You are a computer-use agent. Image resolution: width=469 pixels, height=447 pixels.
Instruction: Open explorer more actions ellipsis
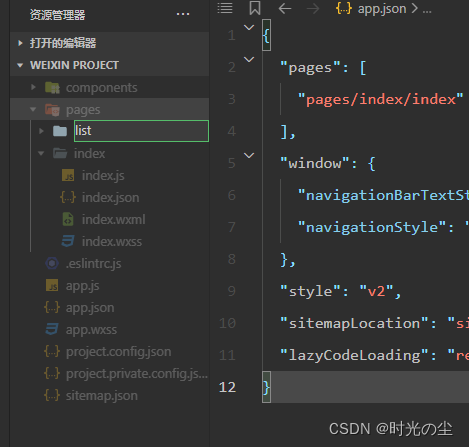[x=183, y=14]
